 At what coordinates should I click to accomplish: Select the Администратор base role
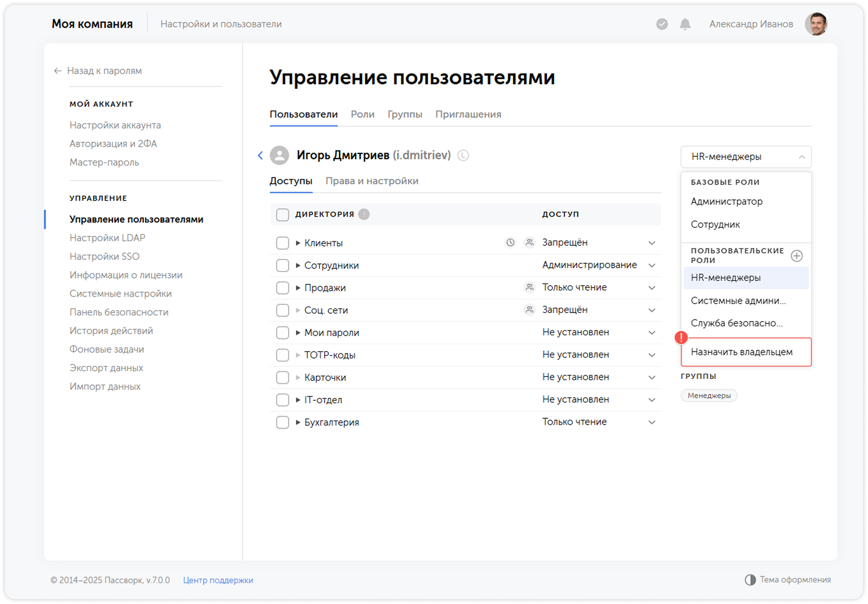click(x=746, y=202)
